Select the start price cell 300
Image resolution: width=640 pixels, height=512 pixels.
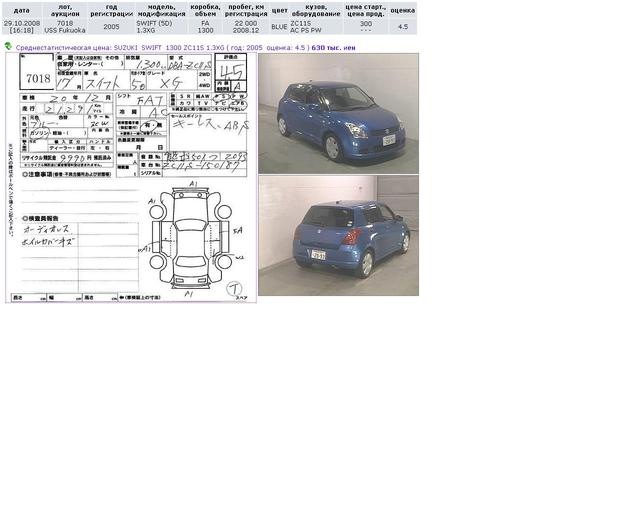[366, 27]
